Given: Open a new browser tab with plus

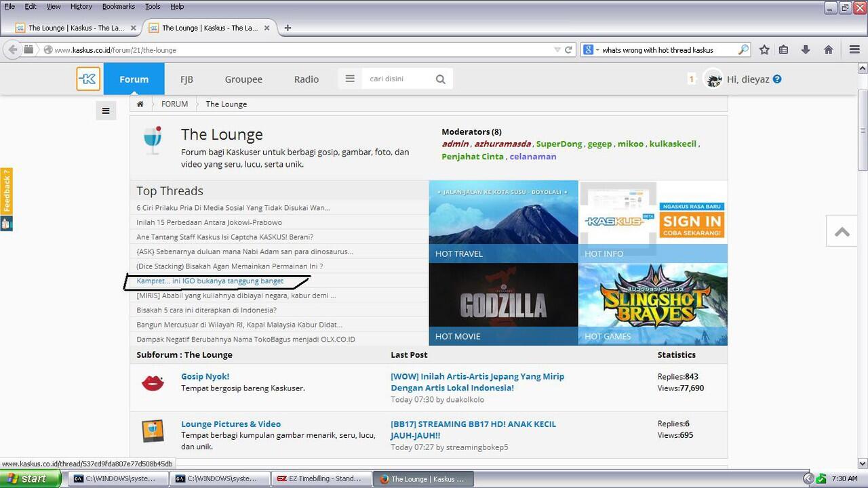Looking at the screenshot, I should [x=288, y=28].
